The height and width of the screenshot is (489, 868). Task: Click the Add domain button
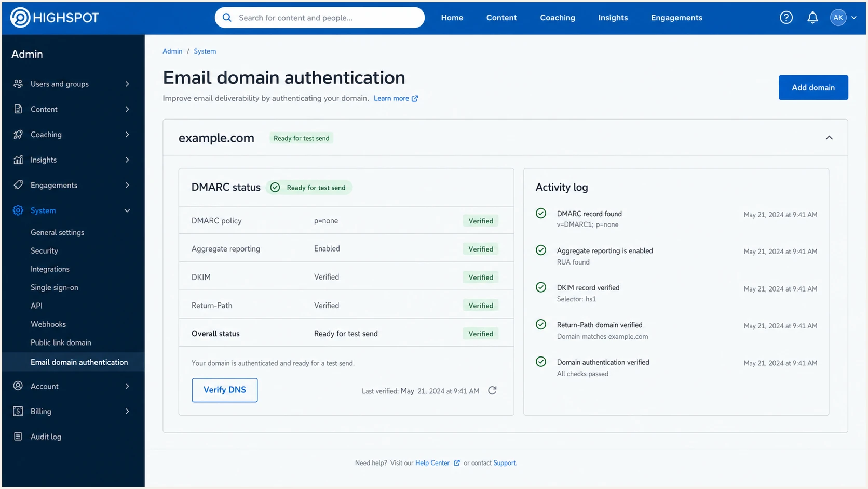pos(813,87)
